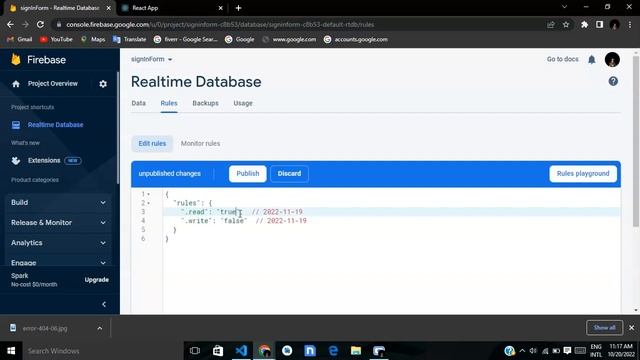Fold the rules block at line 2
This screenshot has height=360, width=640.
click(149, 203)
